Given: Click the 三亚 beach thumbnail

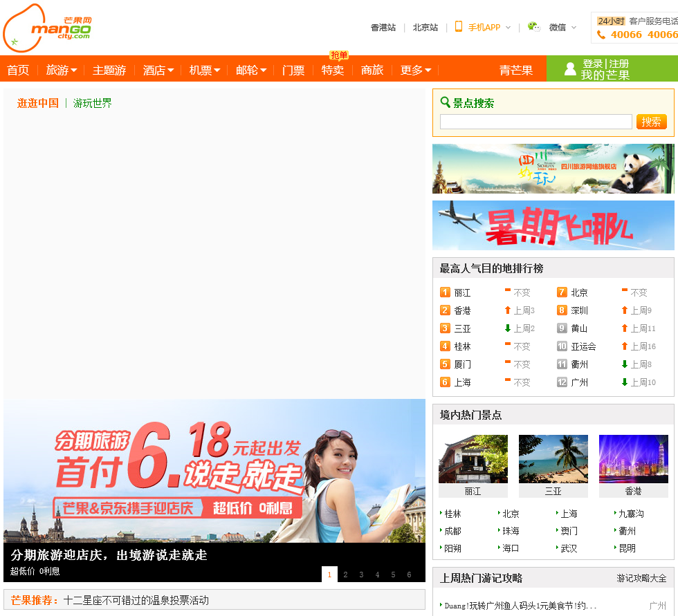Looking at the screenshot, I should tap(553, 459).
